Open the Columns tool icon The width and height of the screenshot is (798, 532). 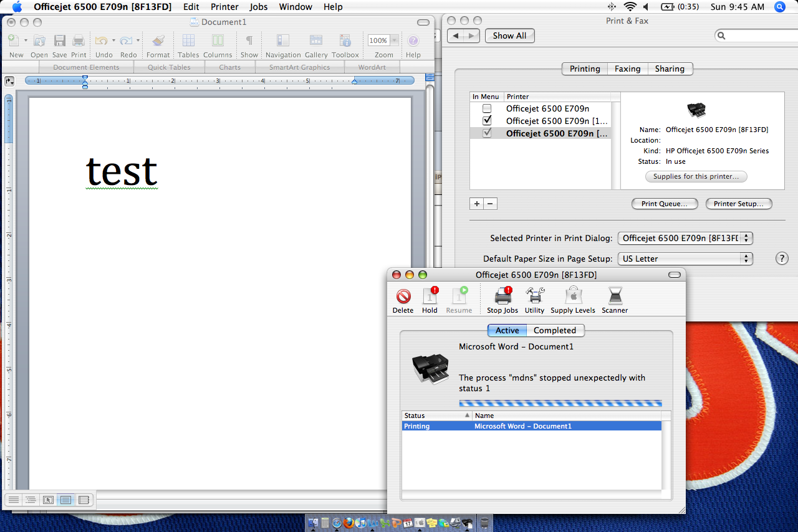(218, 41)
